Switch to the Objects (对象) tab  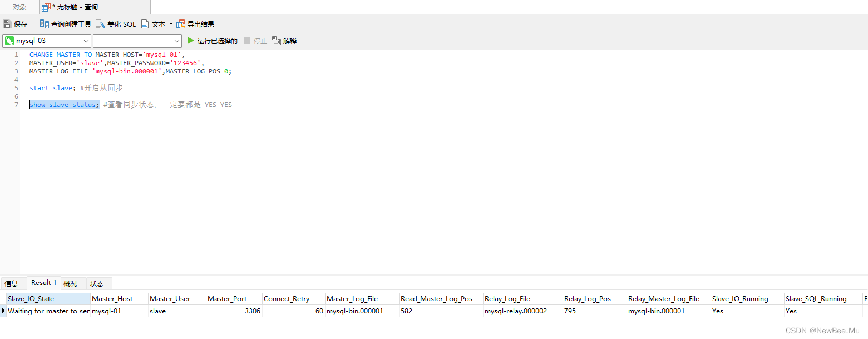[x=19, y=7]
